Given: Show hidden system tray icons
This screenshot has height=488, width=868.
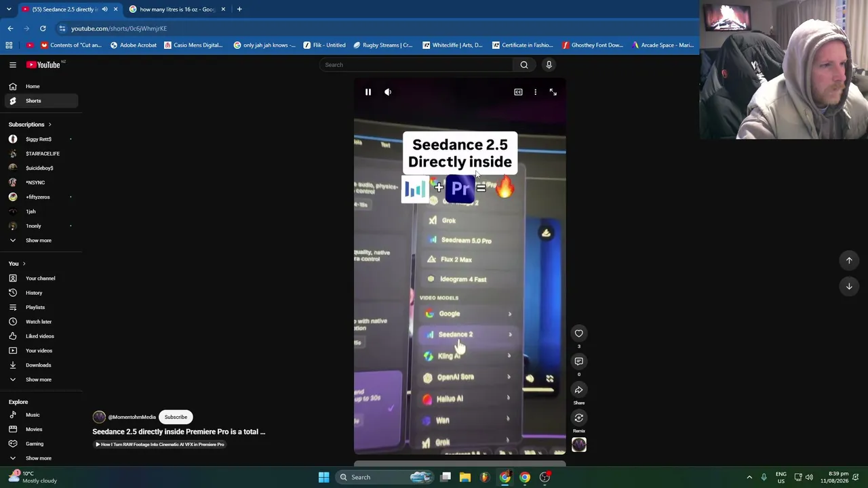Looking at the screenshot, I should (749, 477).
